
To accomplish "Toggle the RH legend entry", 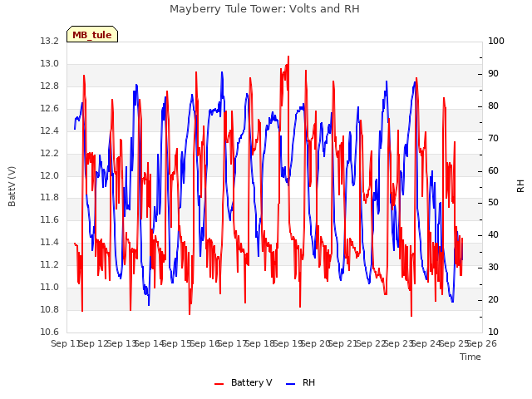I will point(301,382).
